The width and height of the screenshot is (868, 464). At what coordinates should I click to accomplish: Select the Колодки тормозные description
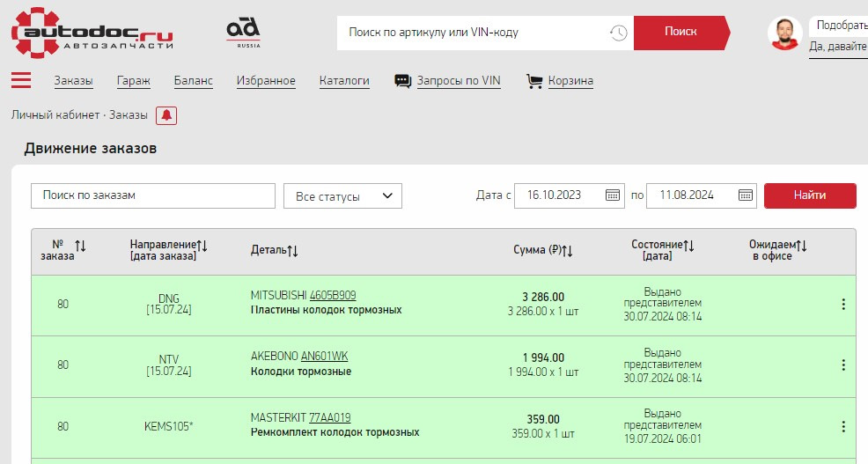click(x=300, y=371)
